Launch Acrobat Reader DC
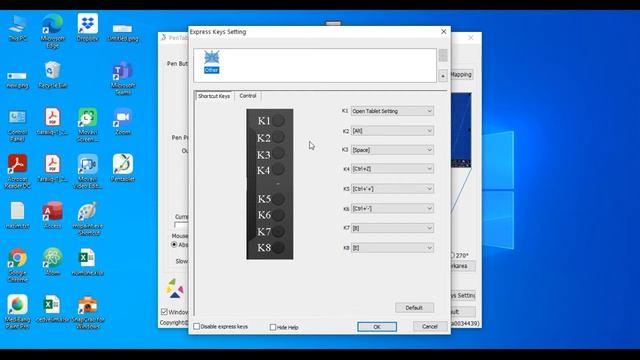Screen dimensions: 640x360 coord(18,172)
